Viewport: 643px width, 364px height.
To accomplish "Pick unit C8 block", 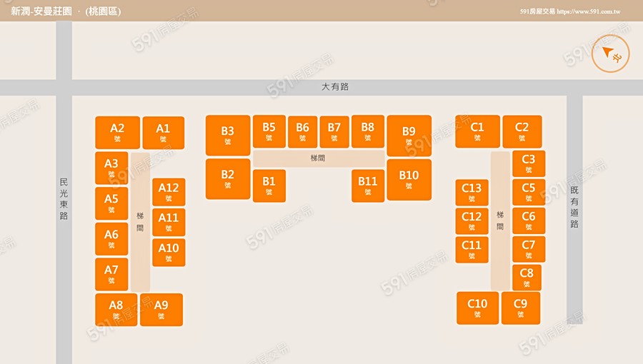I will click(x=527, y=277).
